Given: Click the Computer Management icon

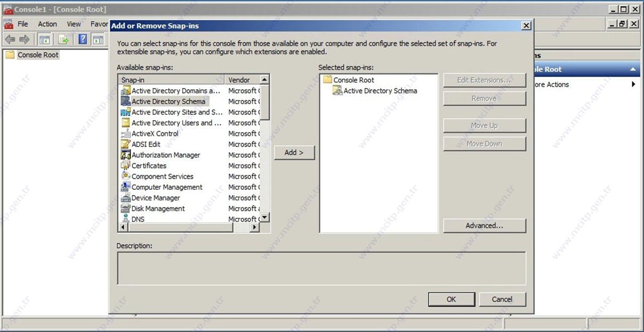Looking at the screenshot, I should [x=126, y=187].
